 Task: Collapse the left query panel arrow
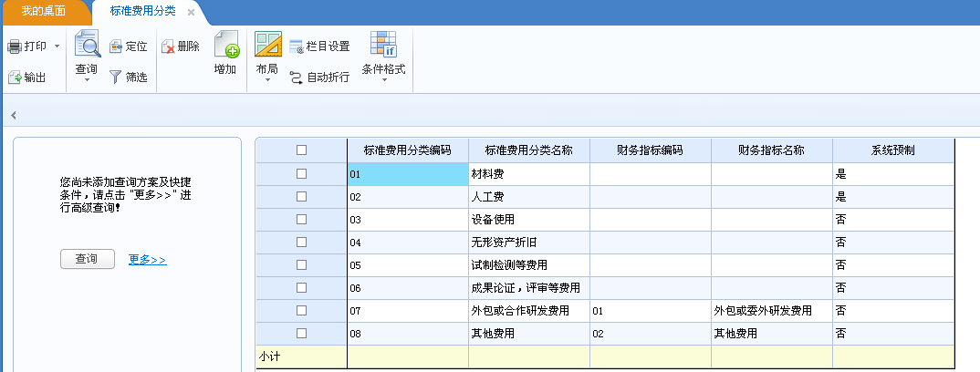[14, 115]
